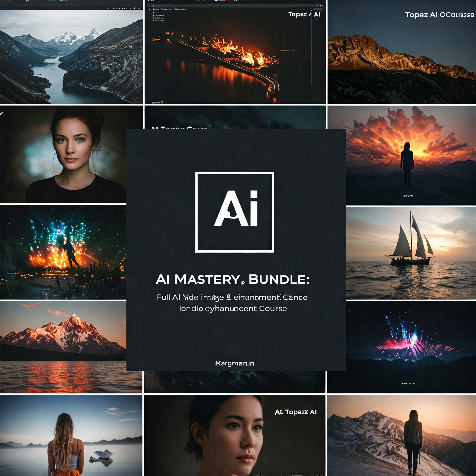Screen dimensions: 476x476
Task: Click subtitle line ending with "Course"
Action: click(233, 308)
